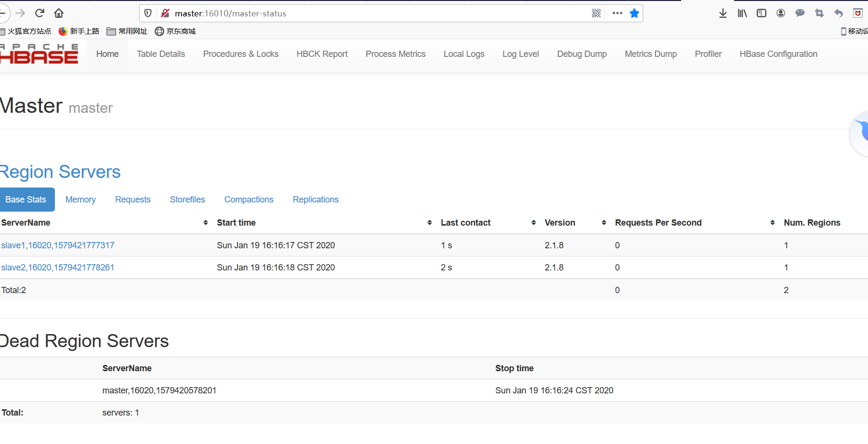Open HBase Configuration page

point(778,54)
